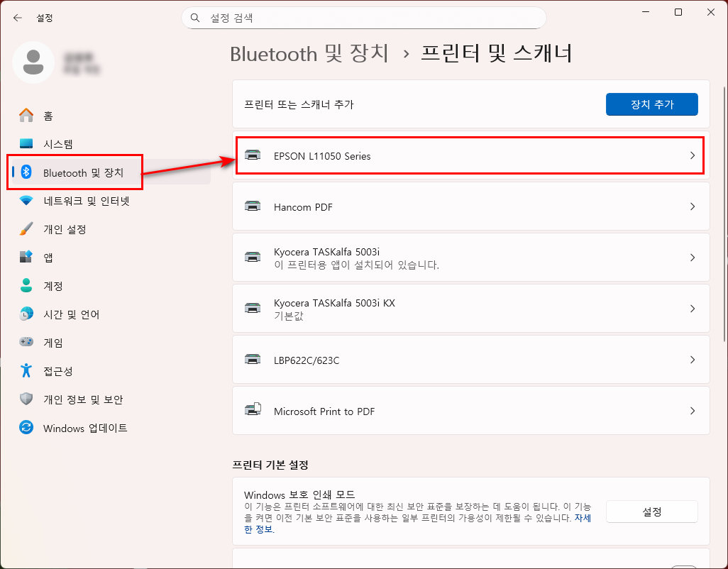Click the System monitor icon

(x=26, y=143)
